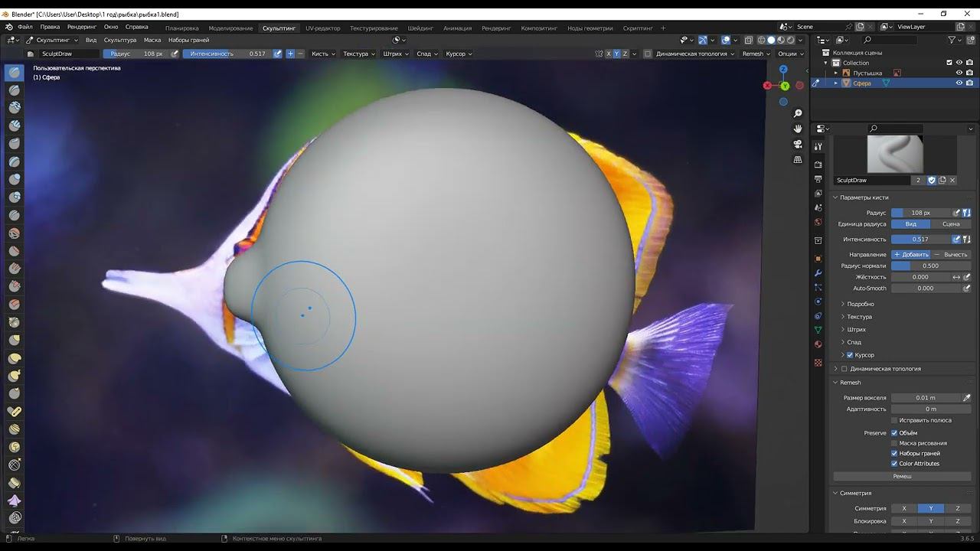Open the Modifiers wrench properties tab
The width and height of the screenshot is (980, 551).
click(x=818, y=273)
